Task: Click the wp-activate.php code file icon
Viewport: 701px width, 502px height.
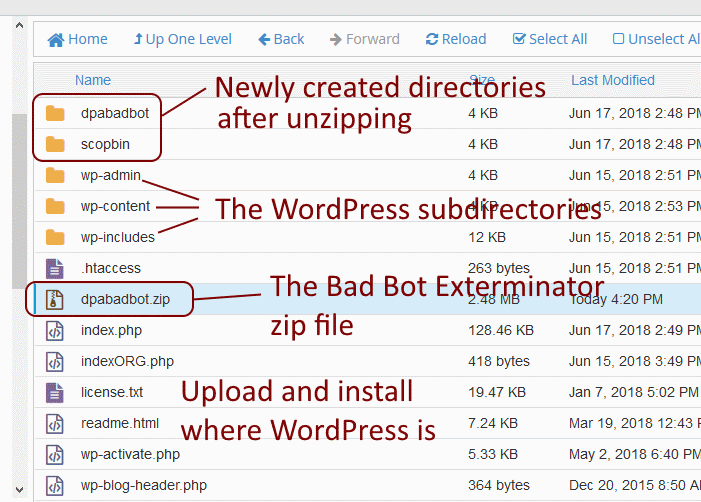Action: pos(55,455)
